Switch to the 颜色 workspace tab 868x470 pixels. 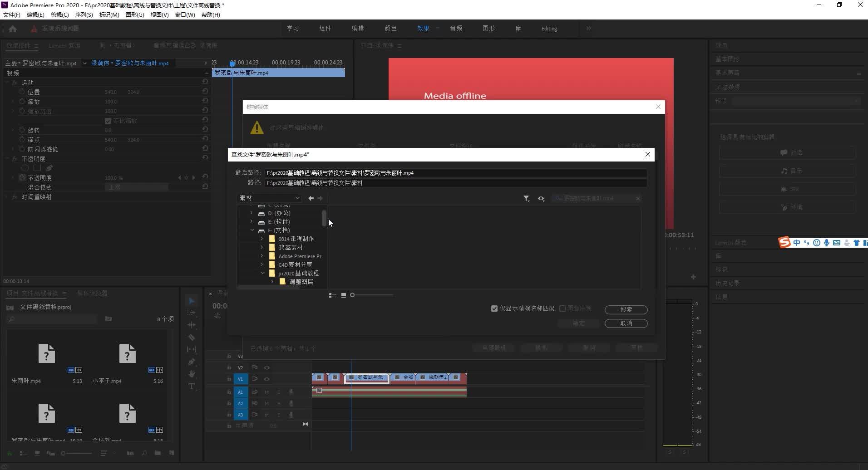(390, 28)
